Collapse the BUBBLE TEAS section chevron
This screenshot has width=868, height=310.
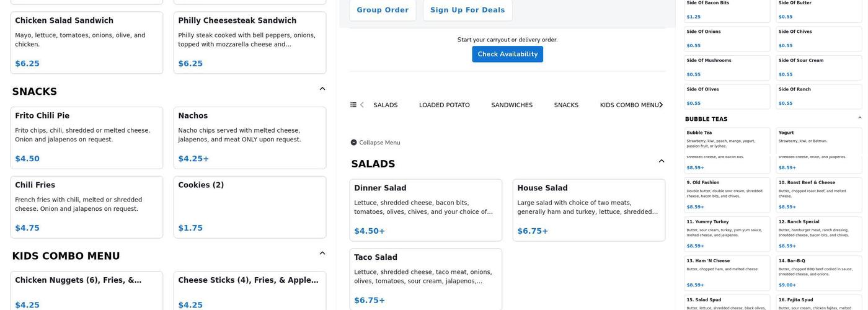pyautogui.click(x=859, y=118)
